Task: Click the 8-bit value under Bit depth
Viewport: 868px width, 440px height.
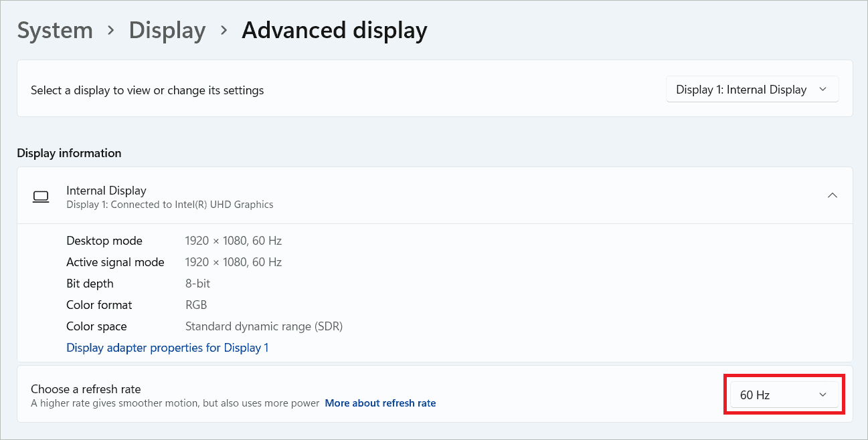Action: (x=197, y=283)
